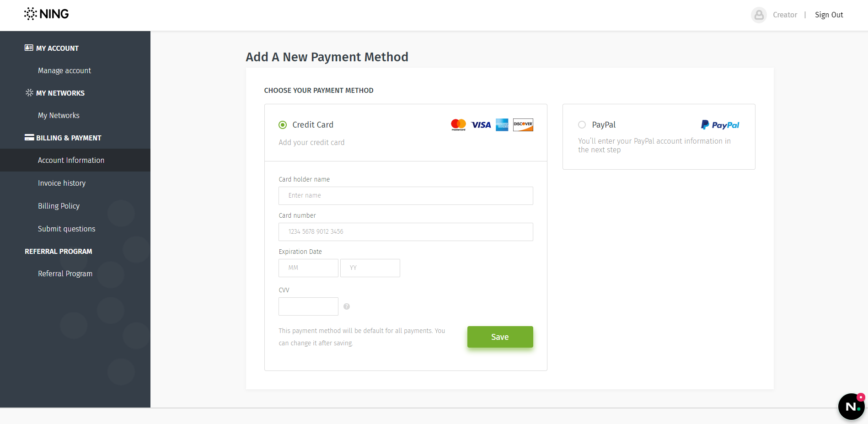
Task: Open Invoice history in sidebar
Action: point(62,183)
